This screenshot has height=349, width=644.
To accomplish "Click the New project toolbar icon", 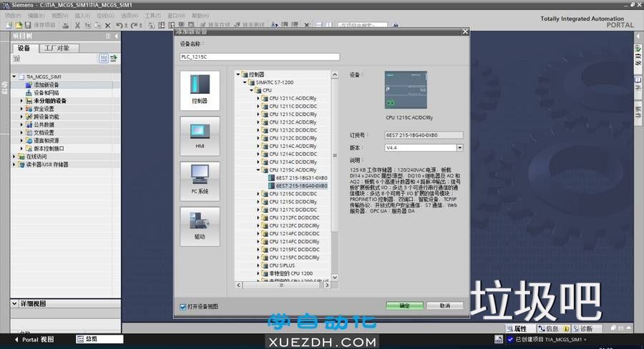I will coord(9,25).
